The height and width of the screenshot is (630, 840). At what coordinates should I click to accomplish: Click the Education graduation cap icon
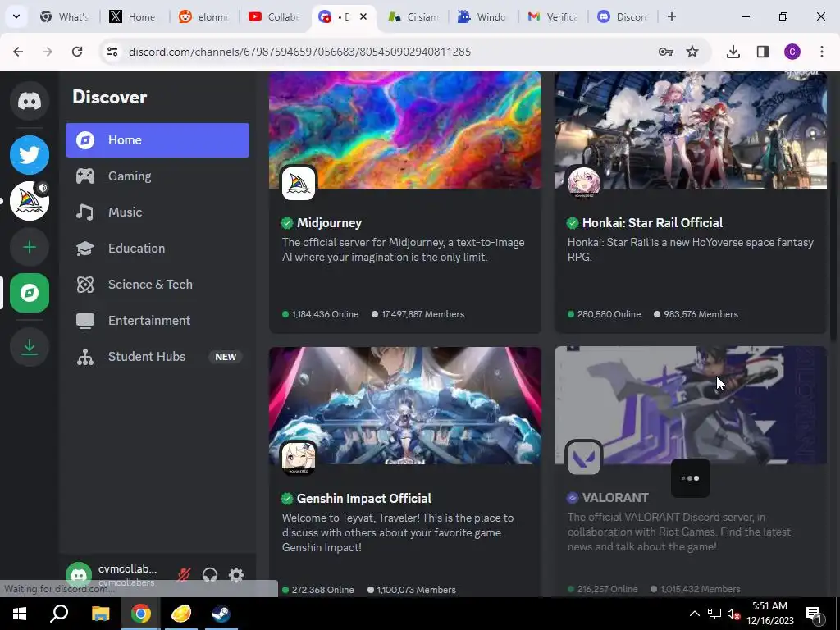pos(85,248)
